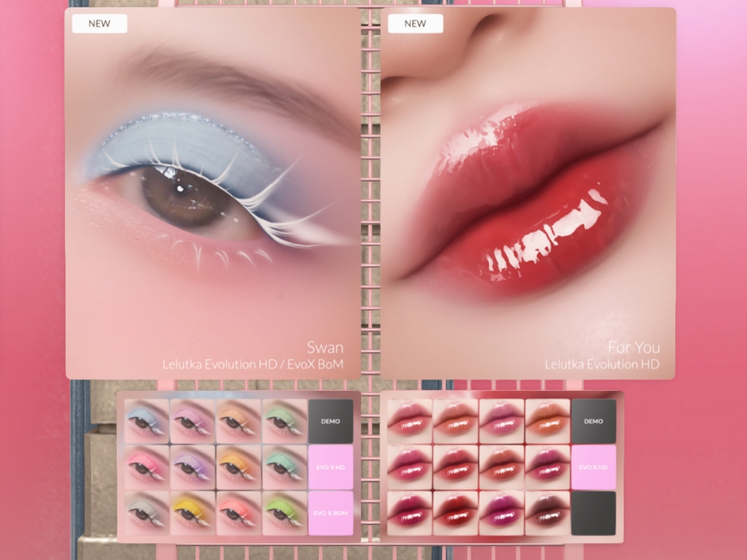The width and height of the screenshot is (747, 560).
Task: Select the magenta fuchsia lip gloss swatch
Action: pyautogui.click(x=501, y=513)
